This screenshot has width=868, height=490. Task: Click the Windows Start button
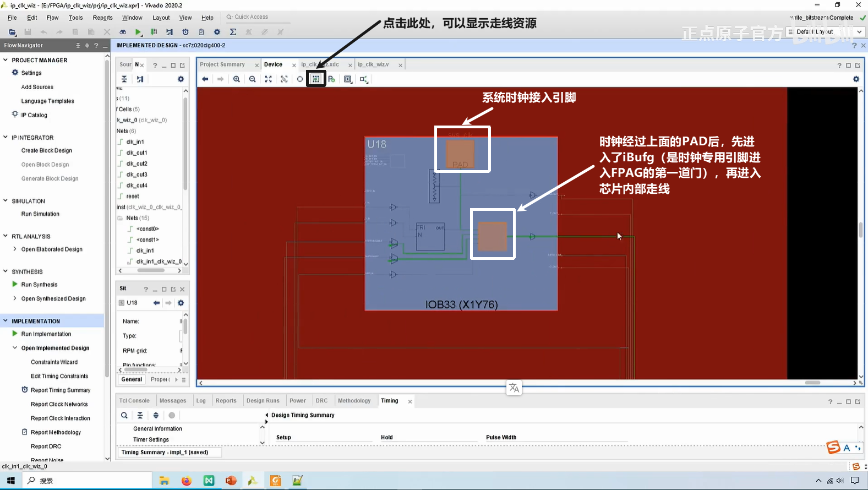[11, 481]
